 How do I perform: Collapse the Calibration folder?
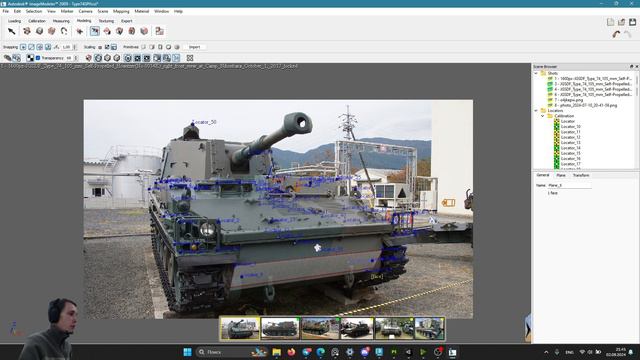pyautogui.click(x=542, y=116)
